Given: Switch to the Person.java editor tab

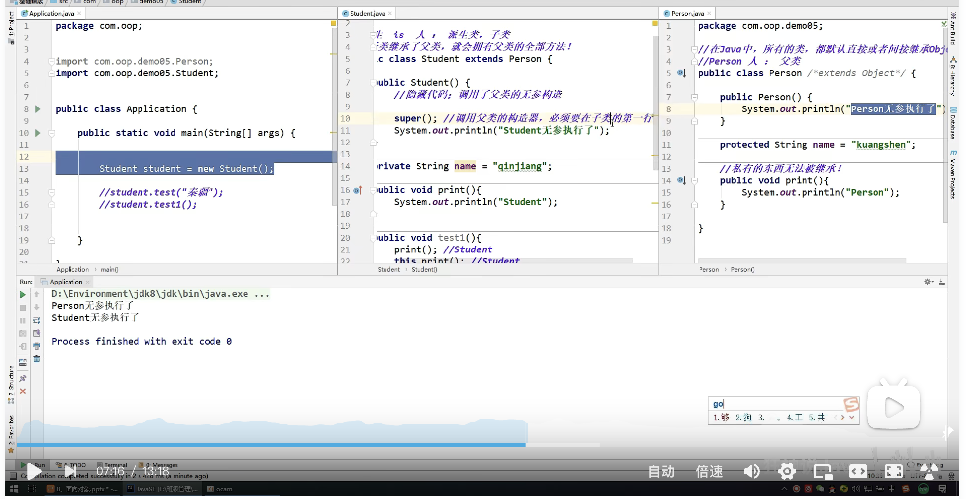Looking at the screenshot, I should click(687, 13).
